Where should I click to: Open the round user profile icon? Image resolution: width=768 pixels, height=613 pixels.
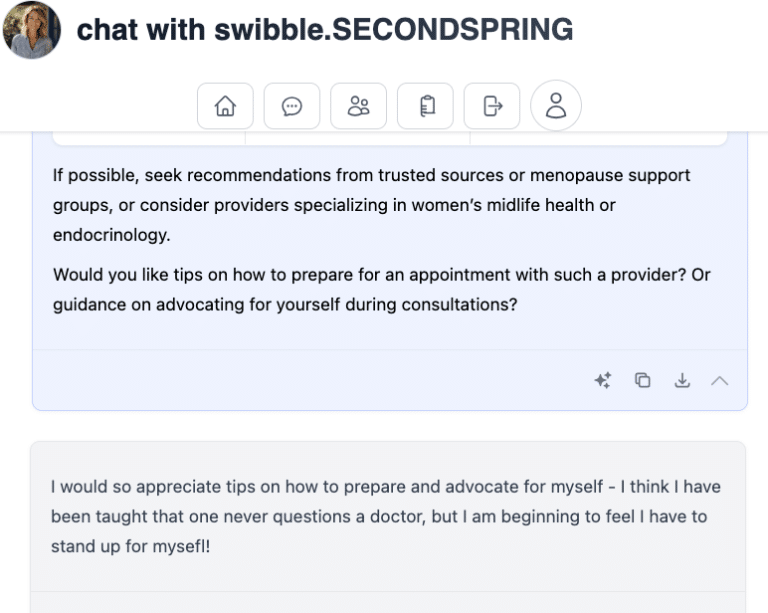556,106
